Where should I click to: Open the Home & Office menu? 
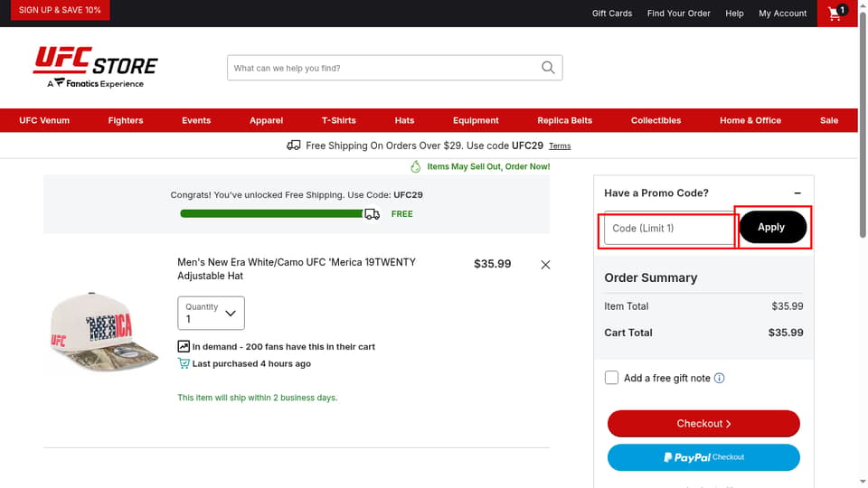750,120
